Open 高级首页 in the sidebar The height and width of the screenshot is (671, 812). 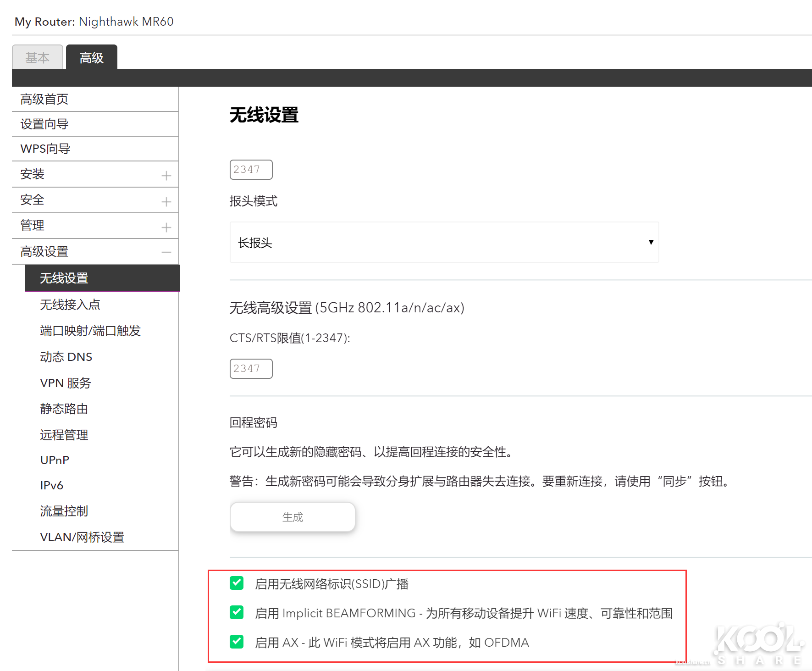coord(95,99)
